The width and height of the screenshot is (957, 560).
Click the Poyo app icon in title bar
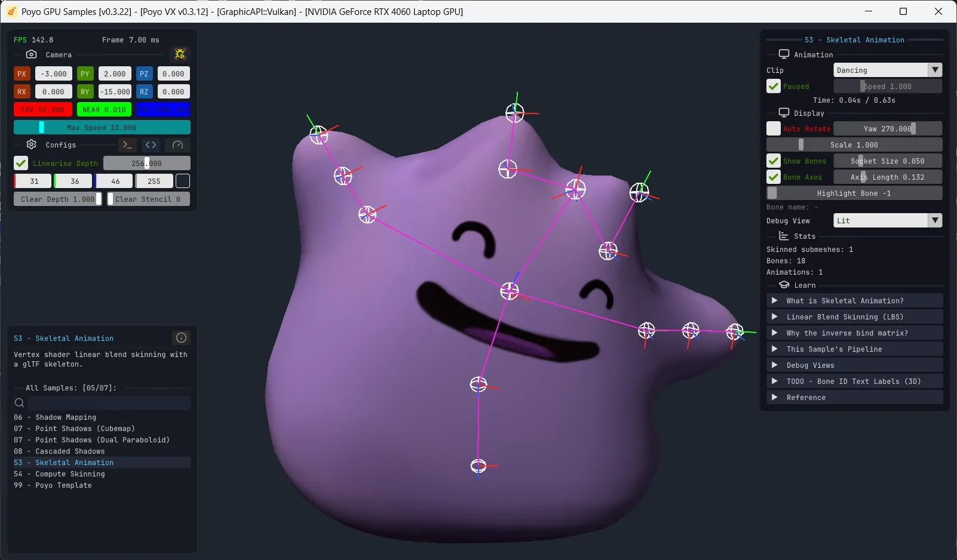point(11,11)
